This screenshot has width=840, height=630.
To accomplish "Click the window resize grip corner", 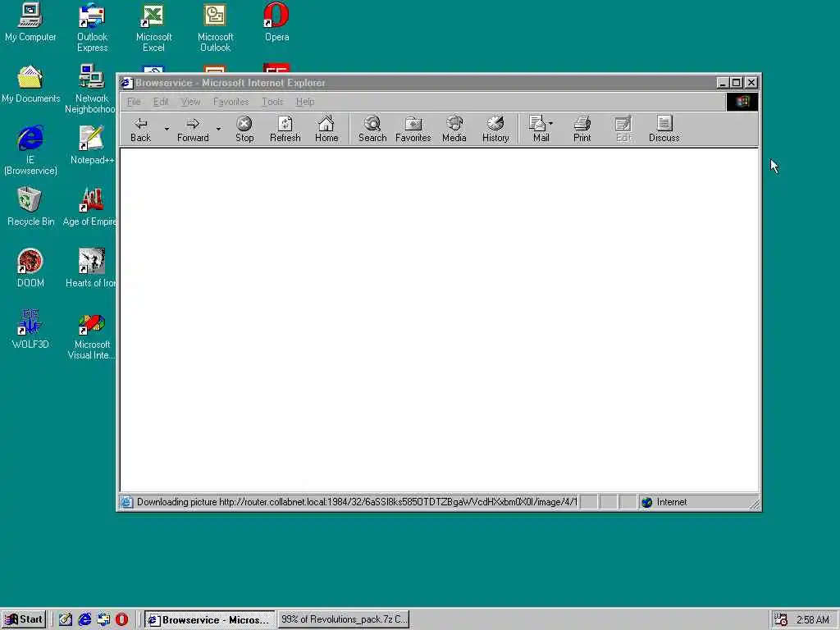I will pos(755,504).
